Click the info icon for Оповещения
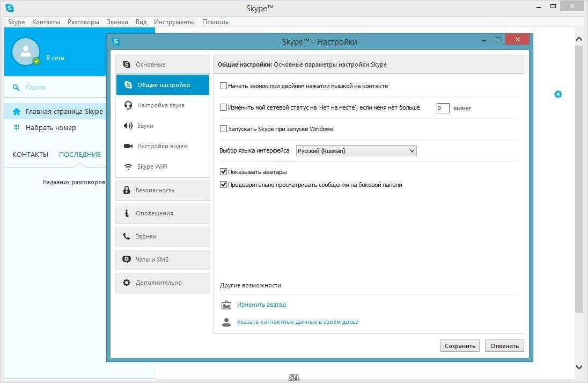The image size is (588, 383). click(127, 213)
